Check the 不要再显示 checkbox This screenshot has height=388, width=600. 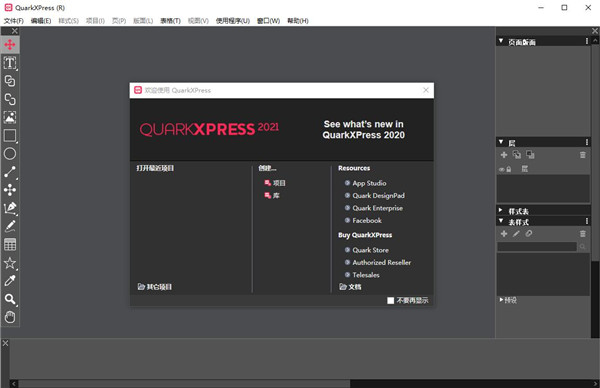390,301
